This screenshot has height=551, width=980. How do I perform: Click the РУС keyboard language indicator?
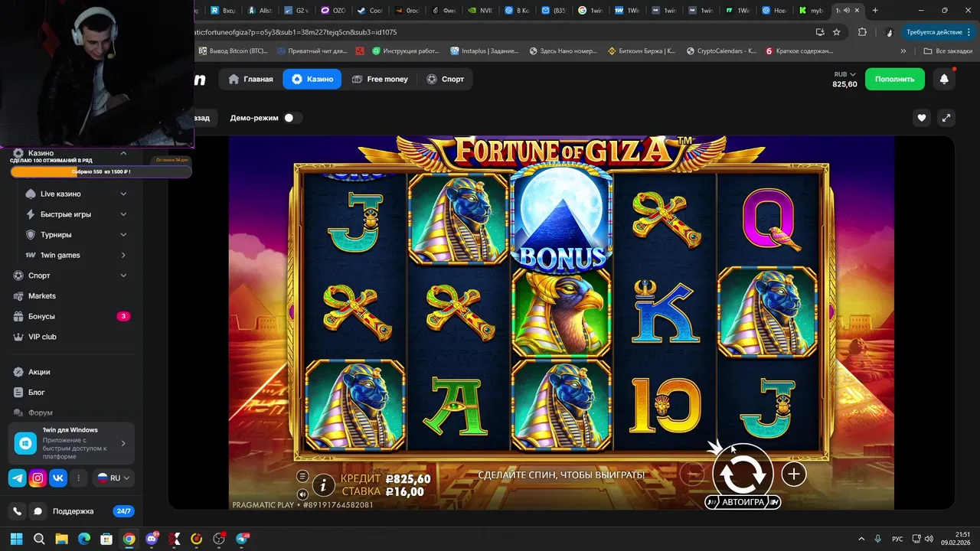897,539
